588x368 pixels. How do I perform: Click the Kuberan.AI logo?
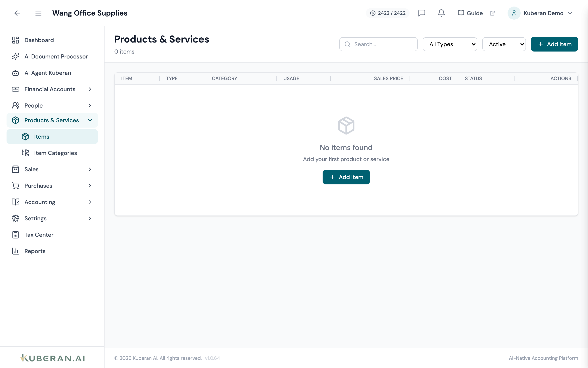tap(52, 358)
